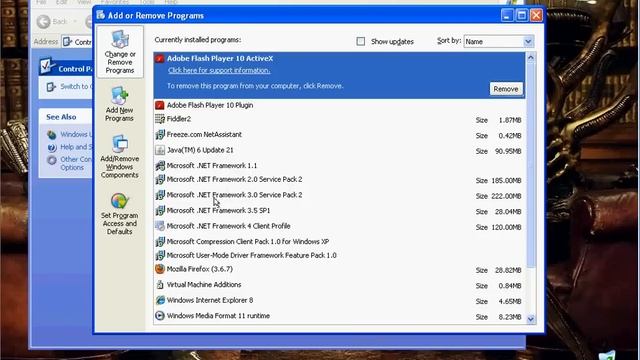This screenshot has width=640, height=360.
Task: Click the Add or Remove Programs title bar icon
Action: [x=101, y=16]
